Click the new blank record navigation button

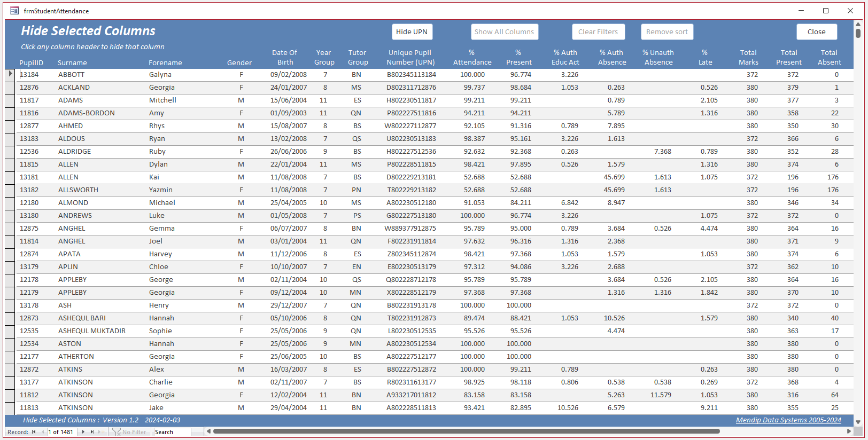pos(101,432)
